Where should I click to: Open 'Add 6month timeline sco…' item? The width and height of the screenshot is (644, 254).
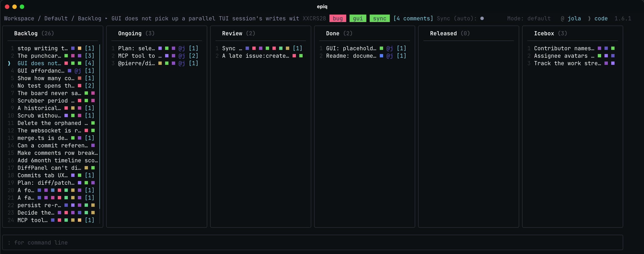click(53, 160)
